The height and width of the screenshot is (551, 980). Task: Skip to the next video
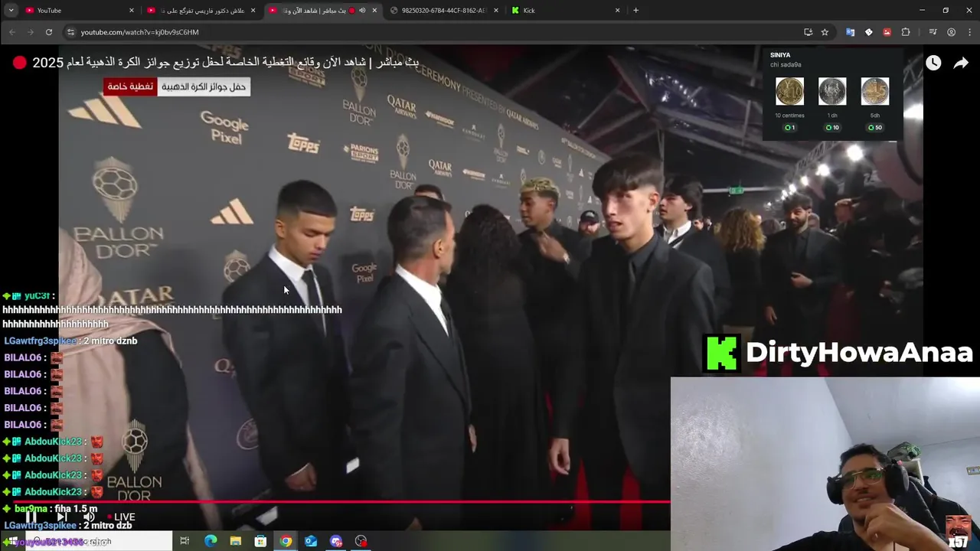tap(61, 517)
